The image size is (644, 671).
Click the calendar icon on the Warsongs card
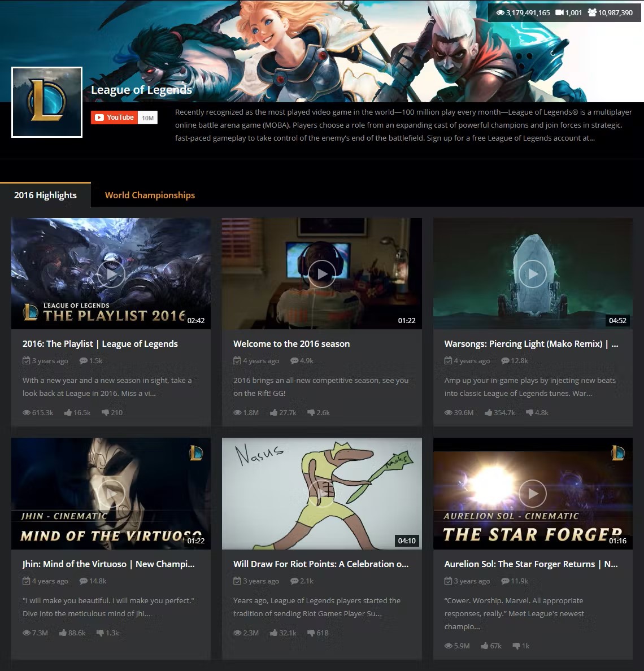(448, 360)
